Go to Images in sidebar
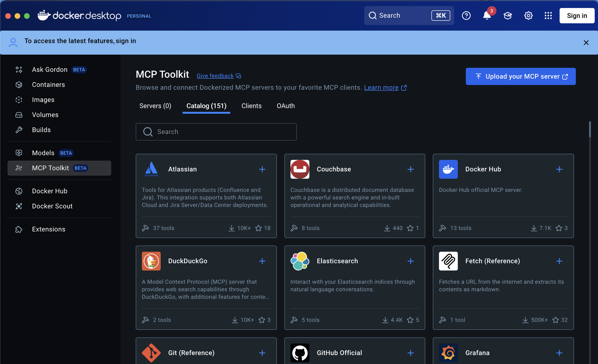The width and height of the screenshot is (598, 364). [59, 100]
